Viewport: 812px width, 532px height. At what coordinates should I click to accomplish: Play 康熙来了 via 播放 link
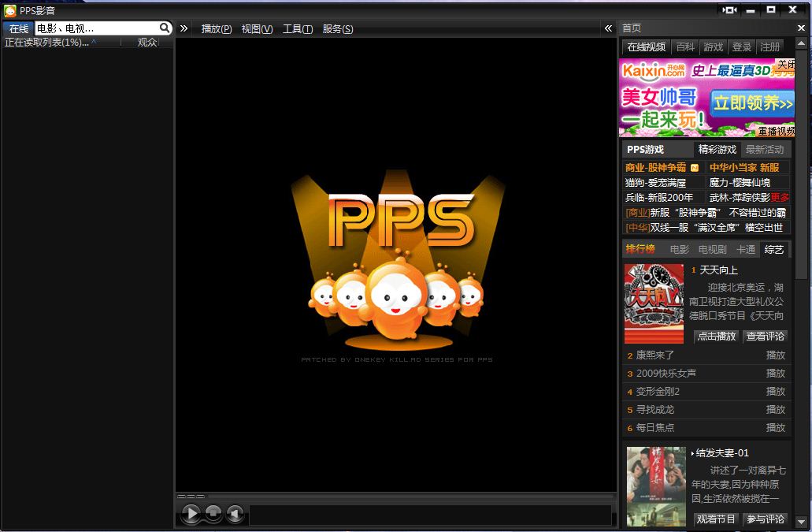(775, 355)
